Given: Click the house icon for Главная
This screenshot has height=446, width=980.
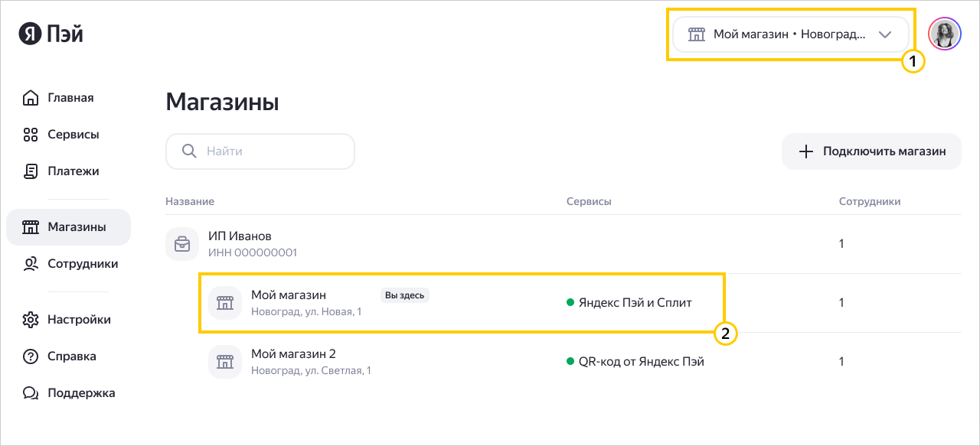Looking at the screenshot, I should pyautogui.click(x=31, y=98).
